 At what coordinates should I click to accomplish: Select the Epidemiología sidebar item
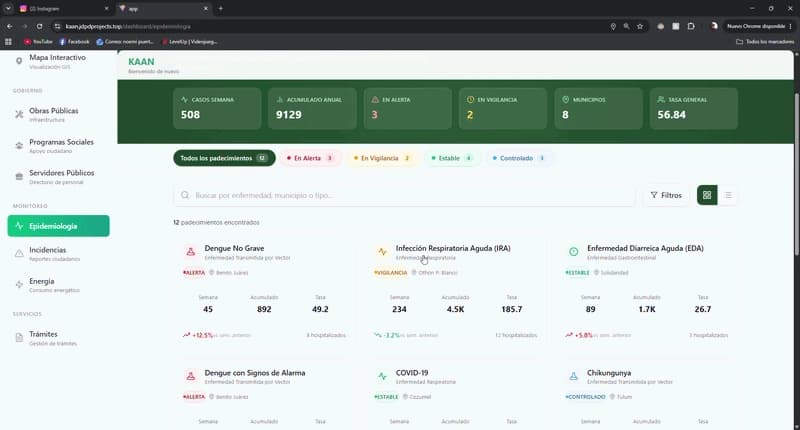click(x=58, y=226)
